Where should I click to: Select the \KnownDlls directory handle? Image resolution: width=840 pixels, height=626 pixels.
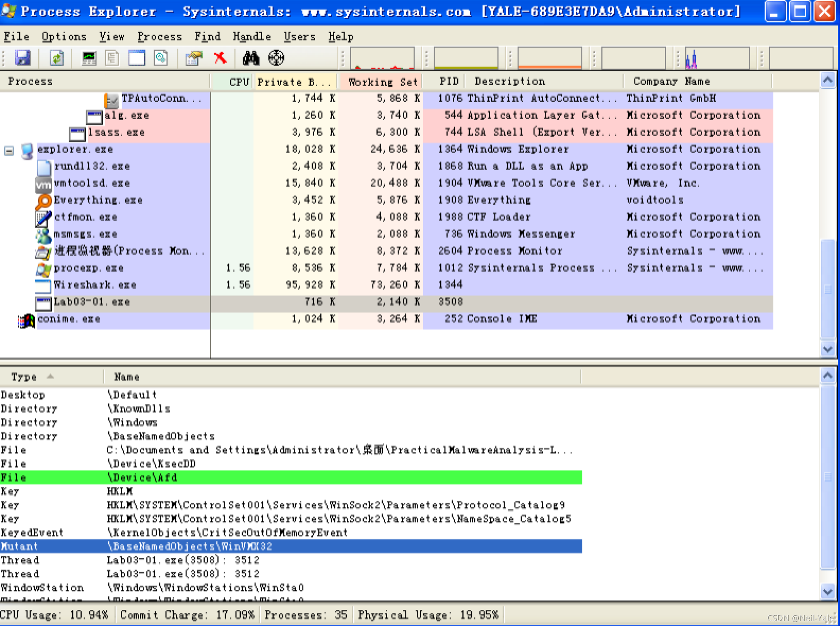click(x=291, y=409)
